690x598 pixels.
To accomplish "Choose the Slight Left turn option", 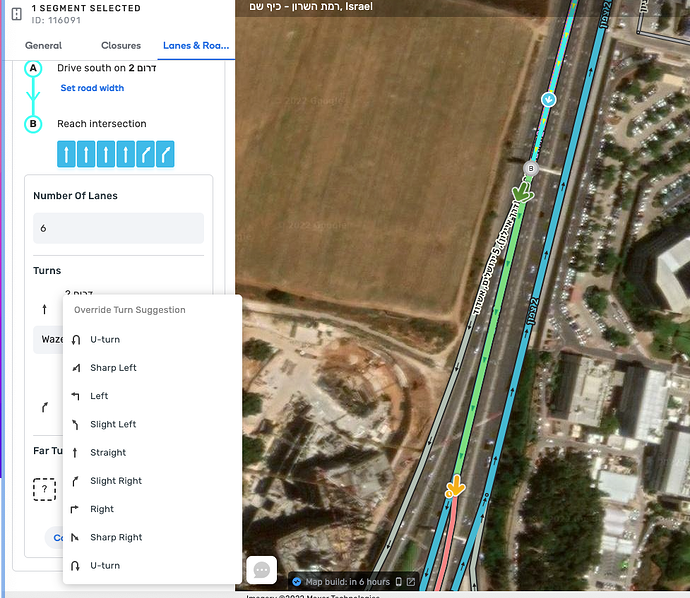I will [x=113, y=424].
